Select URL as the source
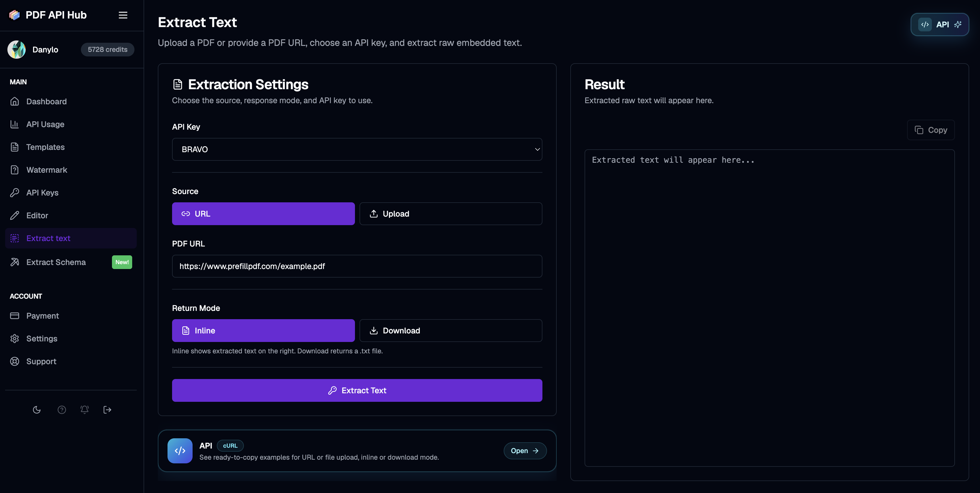This screenshot has height=493, width=980. 263,213
